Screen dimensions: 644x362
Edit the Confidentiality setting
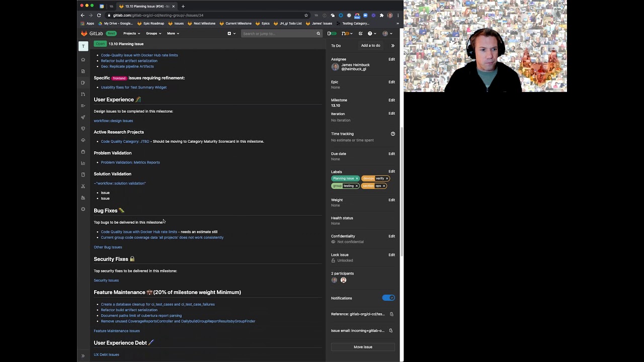tap(391, 236)
